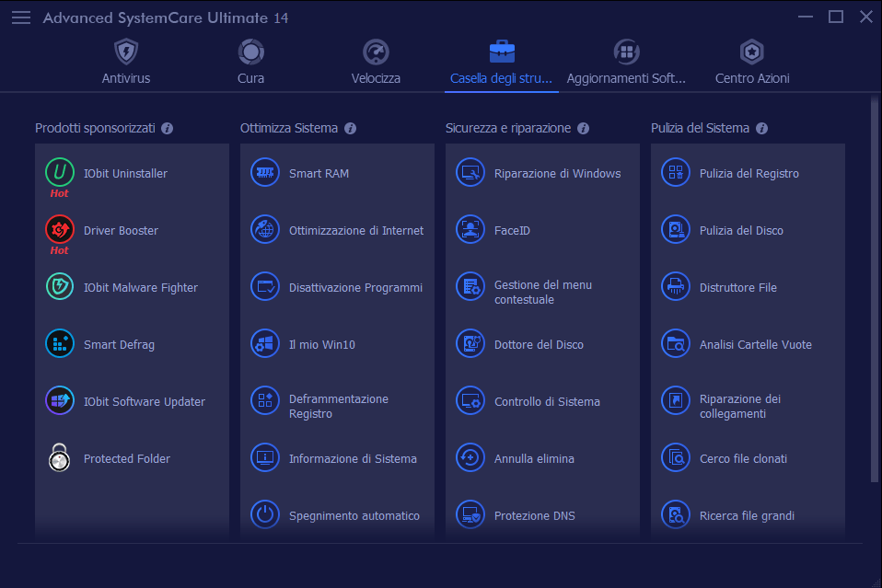Click the 'Driver Booster' text label
This screenshot has height=588, width=882.
[121, 230]
